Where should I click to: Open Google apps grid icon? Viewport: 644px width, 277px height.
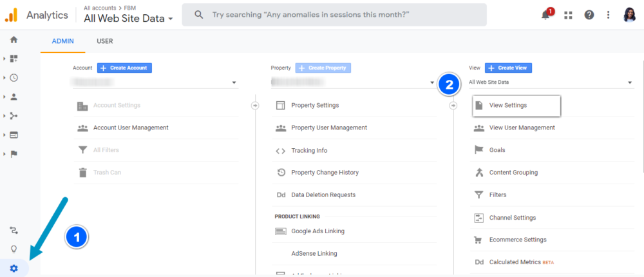click(569, 15)
